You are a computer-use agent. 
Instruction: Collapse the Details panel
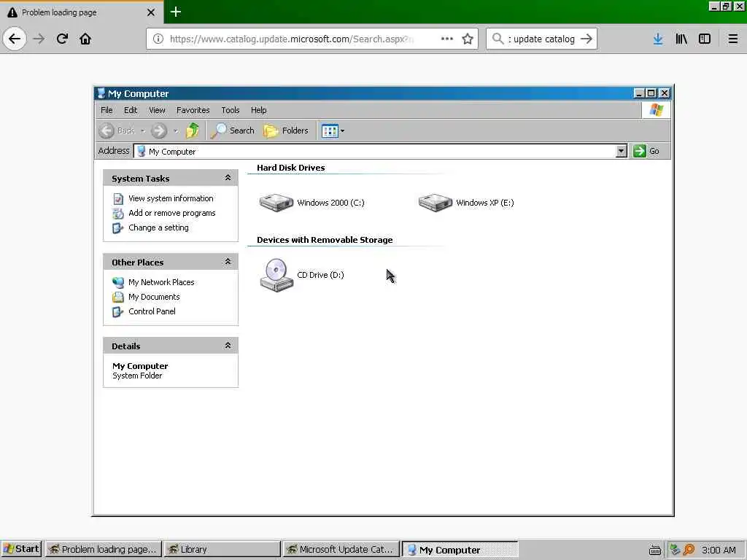pyautogui.click(x=228, y=345)
